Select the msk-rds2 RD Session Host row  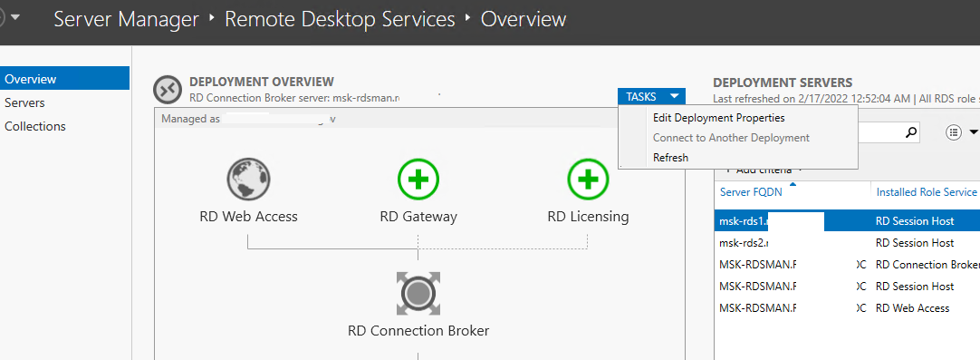click(x=847, y=243)
